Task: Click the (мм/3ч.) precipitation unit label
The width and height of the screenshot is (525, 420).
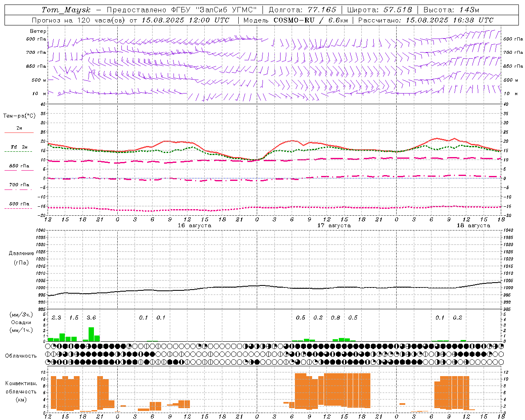Action: click(x=21, y=315)
